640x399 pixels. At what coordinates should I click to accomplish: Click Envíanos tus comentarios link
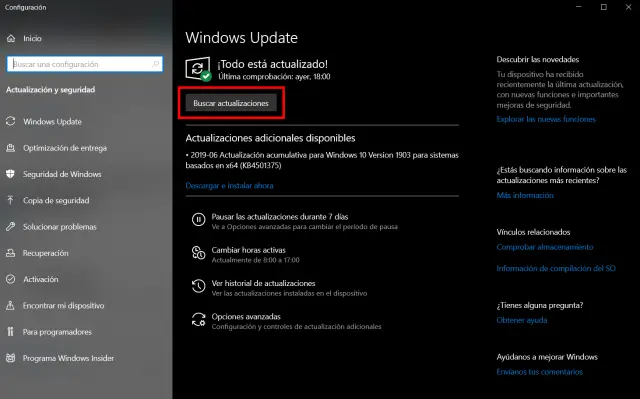[x=540, y=372]
